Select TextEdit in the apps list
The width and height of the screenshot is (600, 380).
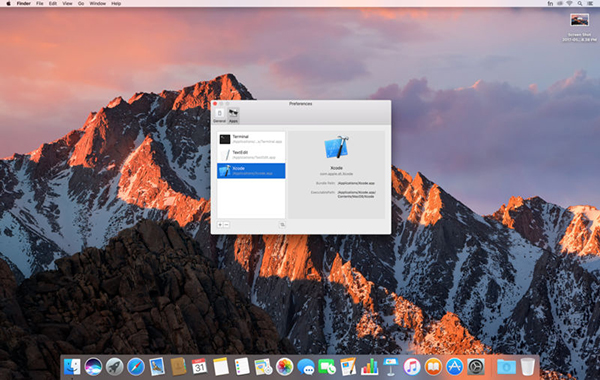pos(251,155)
